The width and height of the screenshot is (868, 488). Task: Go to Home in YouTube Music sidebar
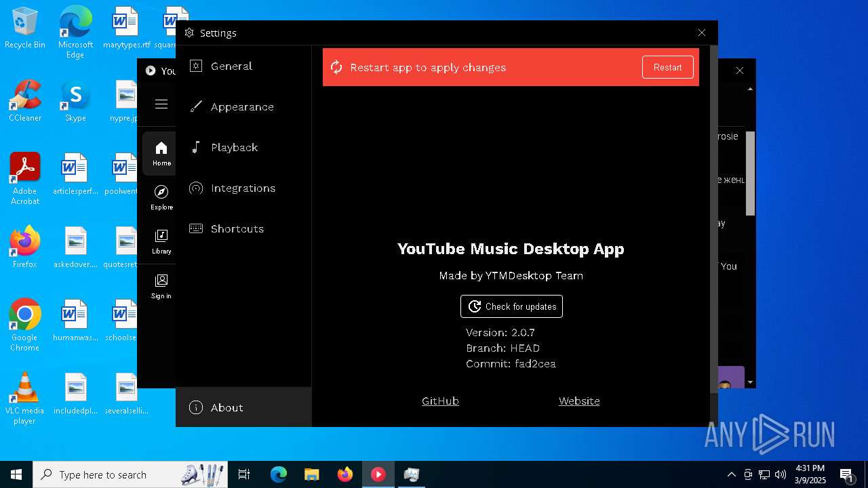tap(161, 154)
